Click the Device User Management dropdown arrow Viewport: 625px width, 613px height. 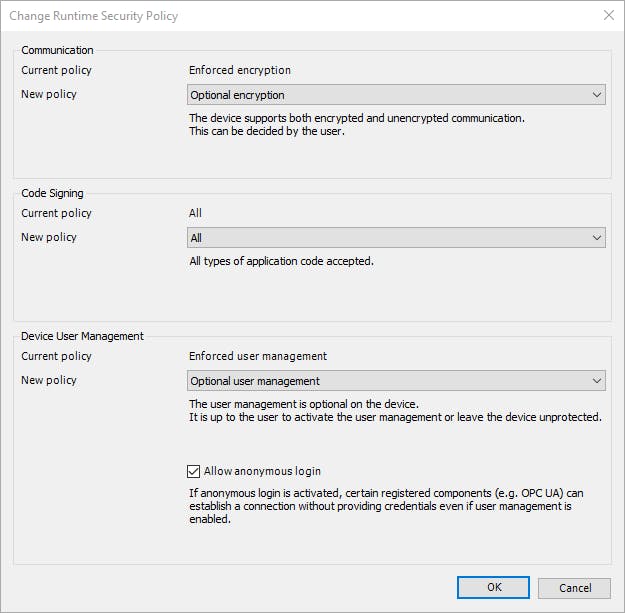click(x=597, y=381)
